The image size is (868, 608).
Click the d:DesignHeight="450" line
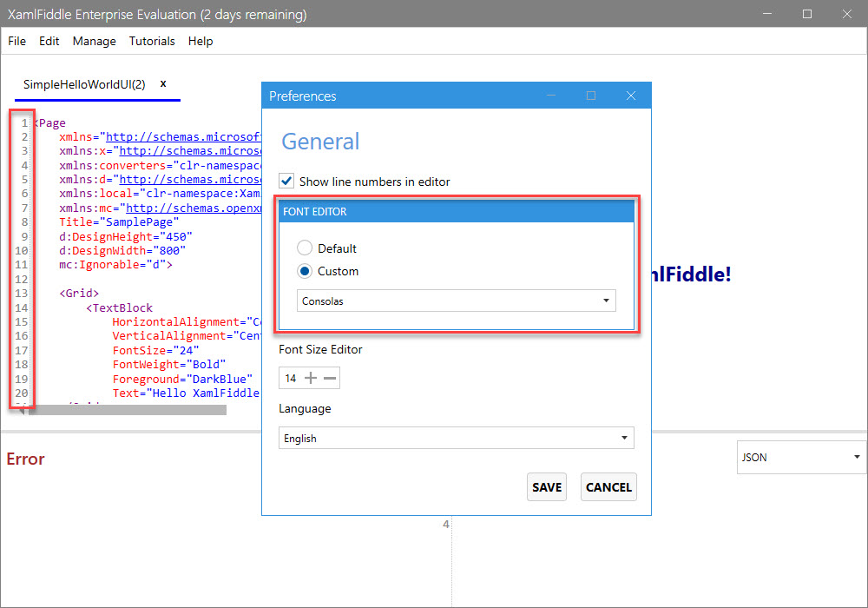126,236
